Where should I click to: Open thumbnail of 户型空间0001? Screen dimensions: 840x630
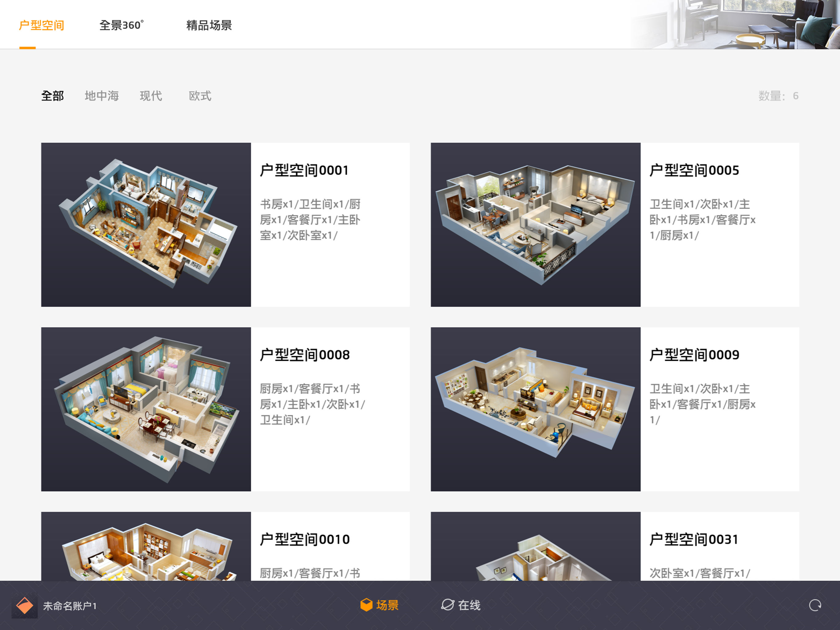pyautogui.click(x=146, y=225)
